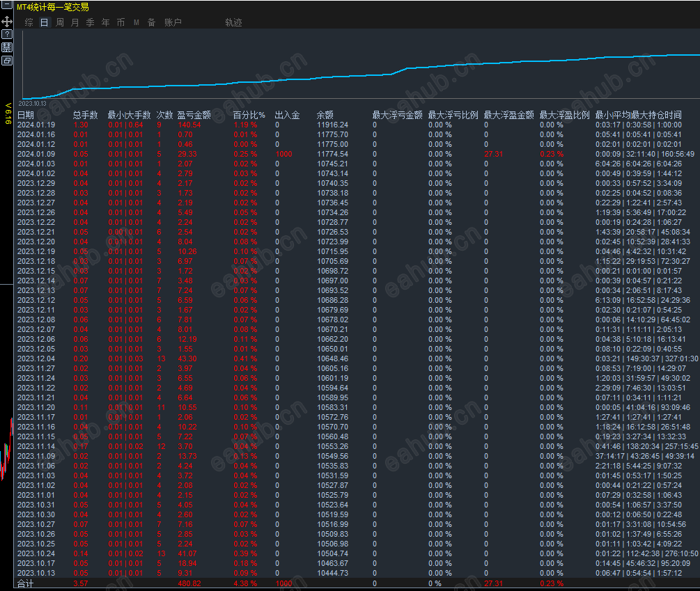The height and width of the screenshot is (591, 700).
Task: Switch to the 日 daily tab
Action: click(44, 22)
